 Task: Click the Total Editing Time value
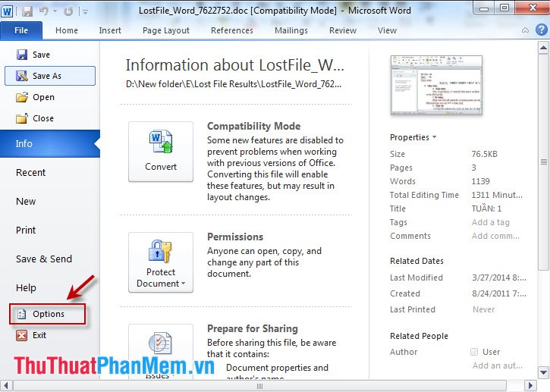click(x=497, y=195)
